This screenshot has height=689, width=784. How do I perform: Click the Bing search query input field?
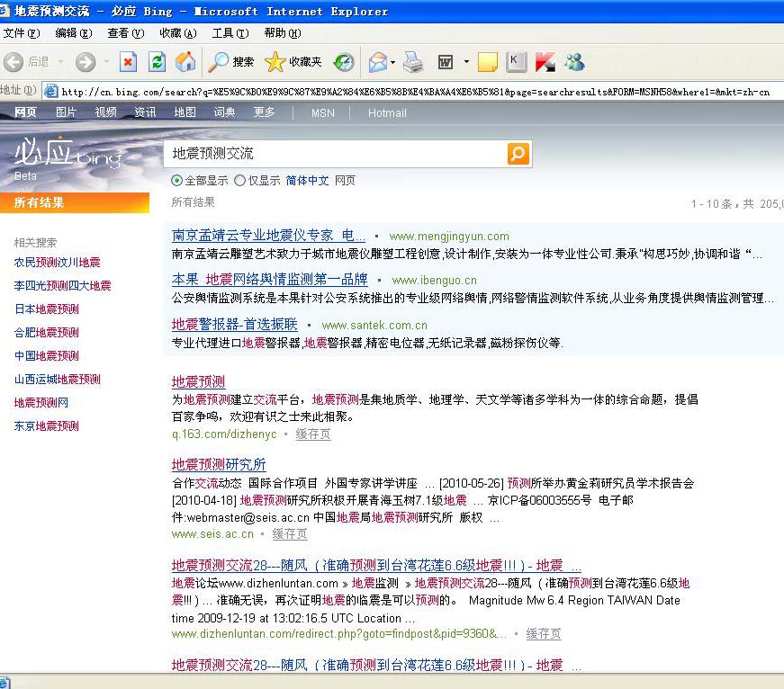(335, 154)
